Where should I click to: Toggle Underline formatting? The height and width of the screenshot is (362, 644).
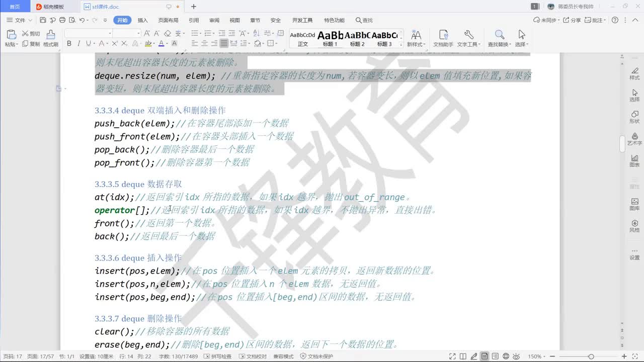(88, 44)
